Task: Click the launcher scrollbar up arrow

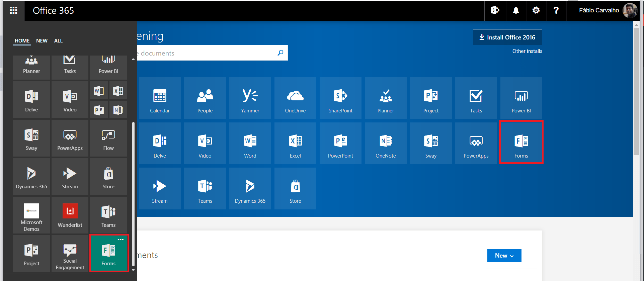Action: 133,59
